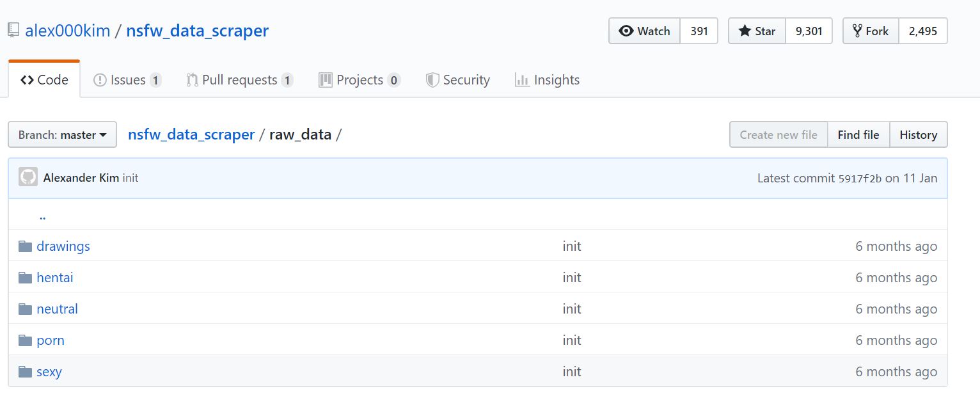The image size is (980, 414).
Task: Open the sexy folder icon
Action: click(25, 372)
